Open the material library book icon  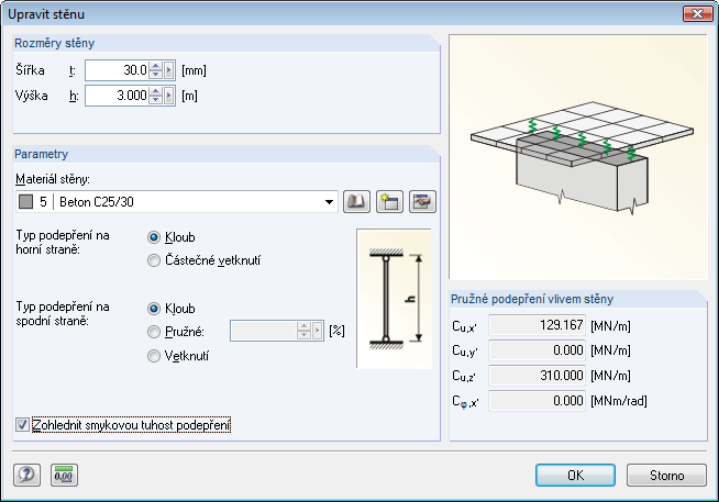(x=356, y=202)
